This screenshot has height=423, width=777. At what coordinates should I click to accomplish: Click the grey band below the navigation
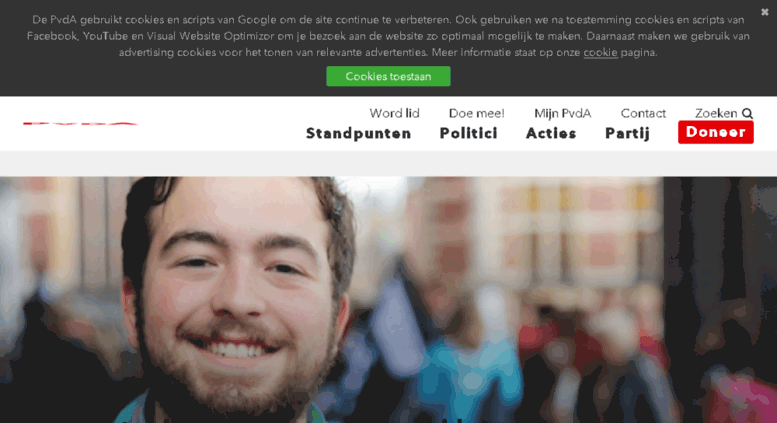tap(388, 163)
